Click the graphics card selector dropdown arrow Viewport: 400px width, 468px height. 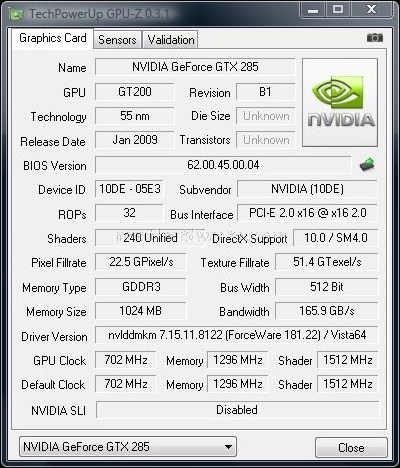pyautogui.click(x=228, y=447)
